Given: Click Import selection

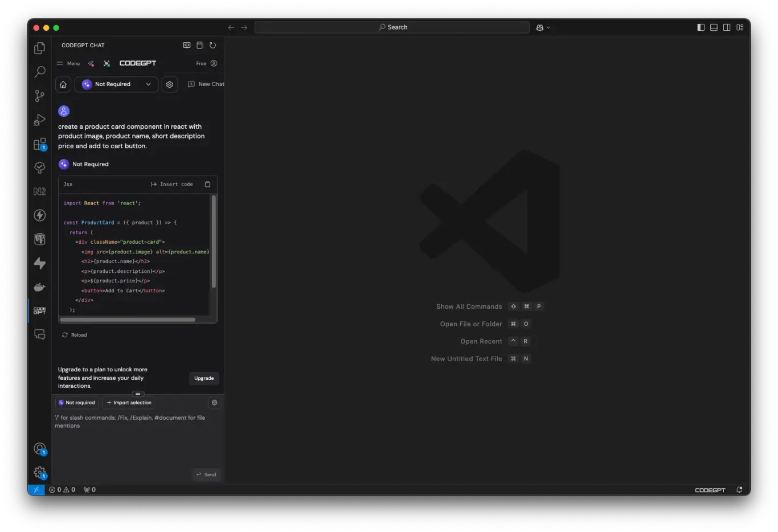Looking at the screenshot, I should [129, 403].
